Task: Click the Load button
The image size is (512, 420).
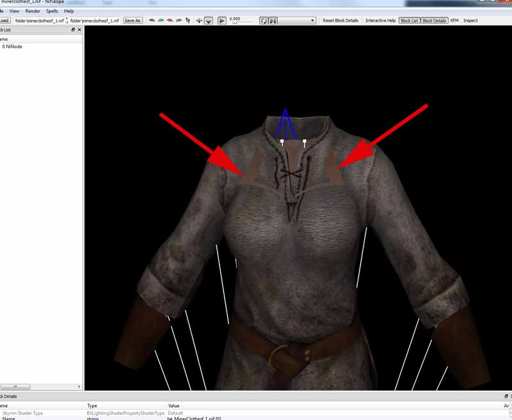Action: pos(4,20)
